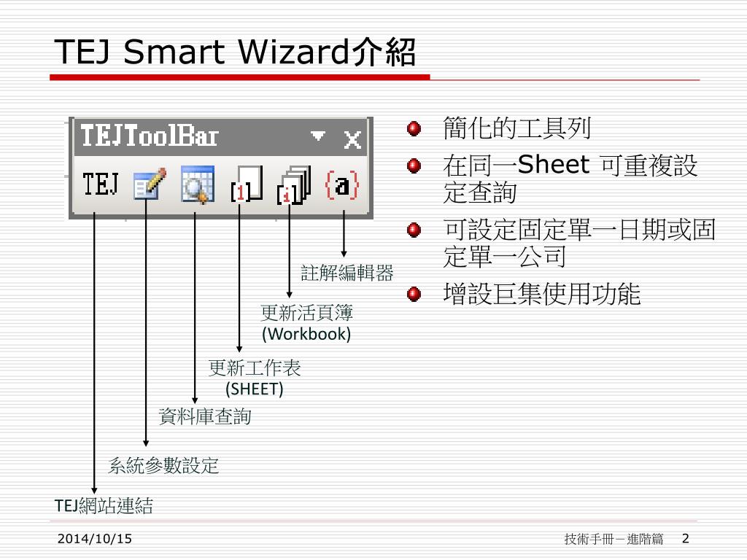747x560 pixels.
Task: Click the bullet '在同一Sheet 可重複設定查詢'
Action: (x=570, y=179)
